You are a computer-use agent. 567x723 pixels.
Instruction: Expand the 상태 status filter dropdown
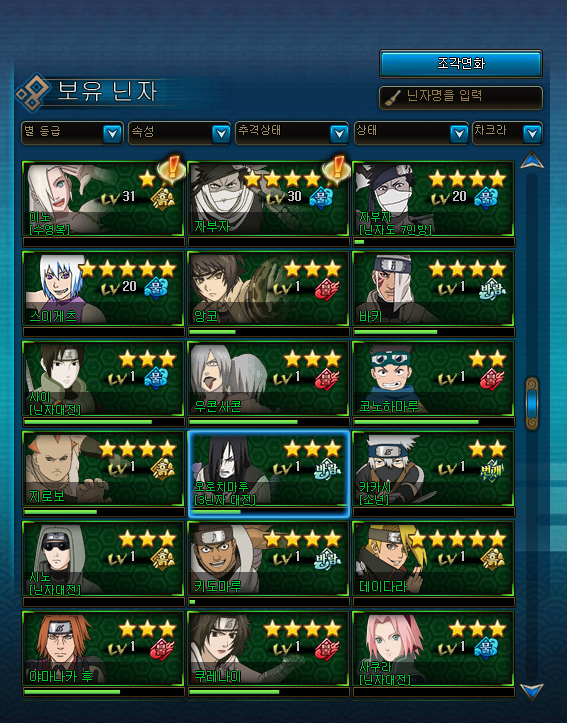[x=411, y=133]
